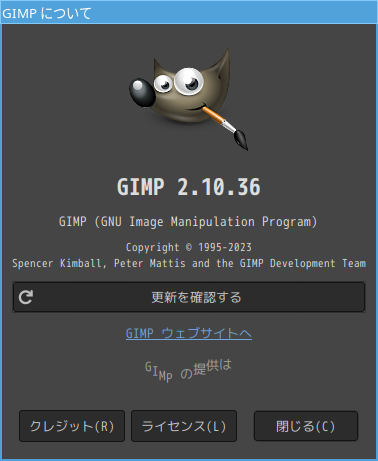Click the animated GIMP の提供は text
The height and width of the screenshot is (461, 378).
coord(188,370)
